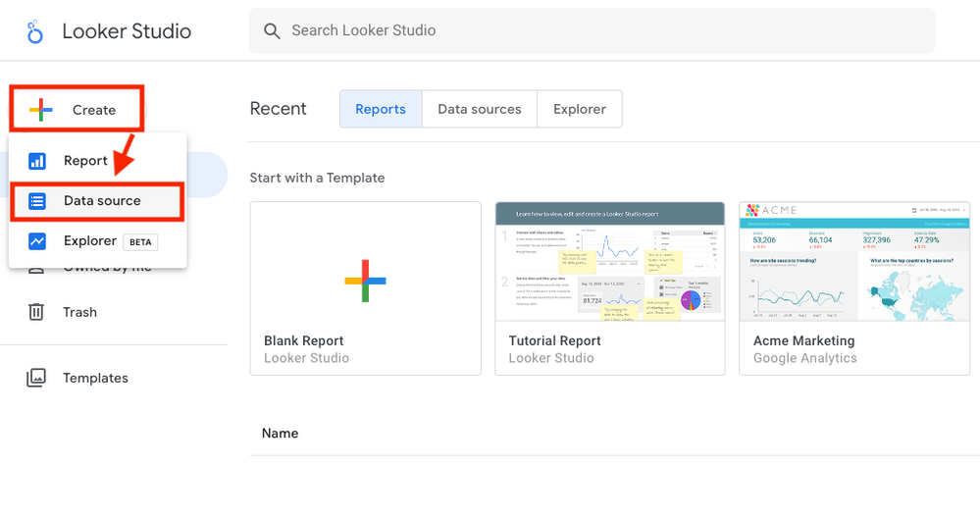Sort by the Name column header

(x=281, y=434)
